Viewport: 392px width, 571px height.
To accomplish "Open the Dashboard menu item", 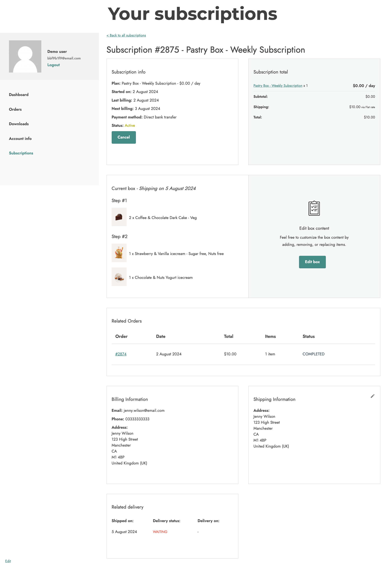I will tap(19, 95).
